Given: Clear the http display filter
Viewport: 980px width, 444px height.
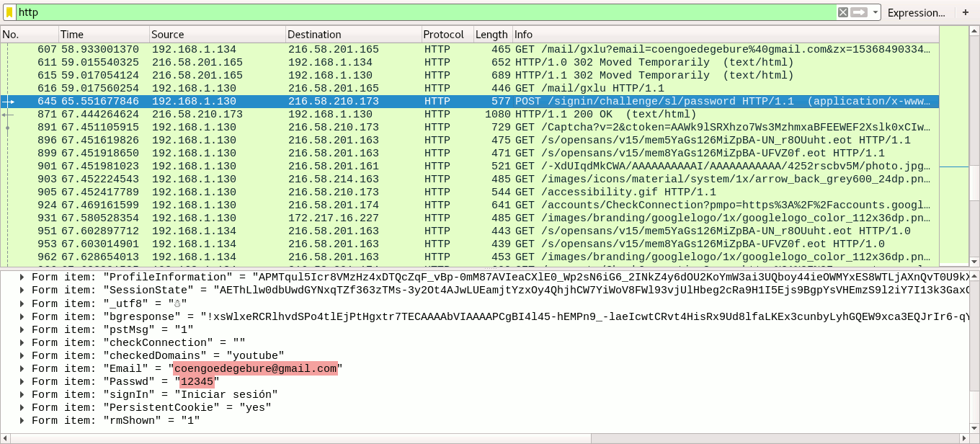Looking at the screenshot, I should (x=842, y=12).
